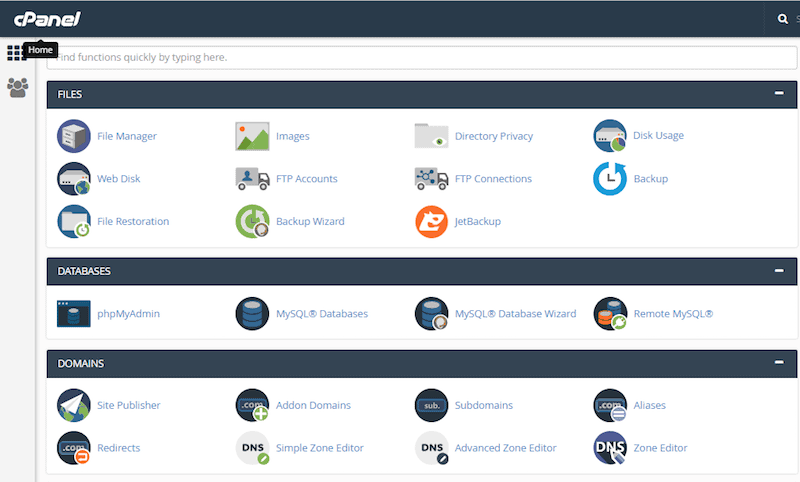Open the JetBackup link

pyautogui.click(x=478, y=221)
